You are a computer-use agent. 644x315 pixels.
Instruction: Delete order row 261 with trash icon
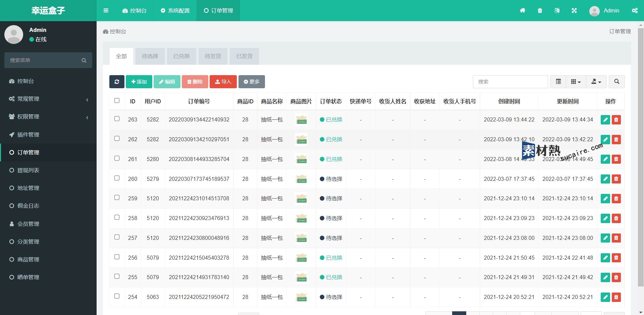click(616, 159)
